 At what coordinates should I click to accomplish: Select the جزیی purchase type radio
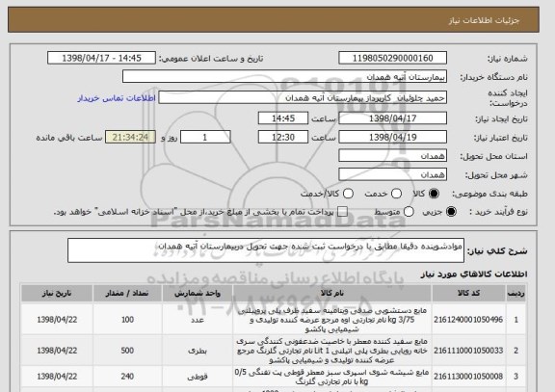[451, 212]
